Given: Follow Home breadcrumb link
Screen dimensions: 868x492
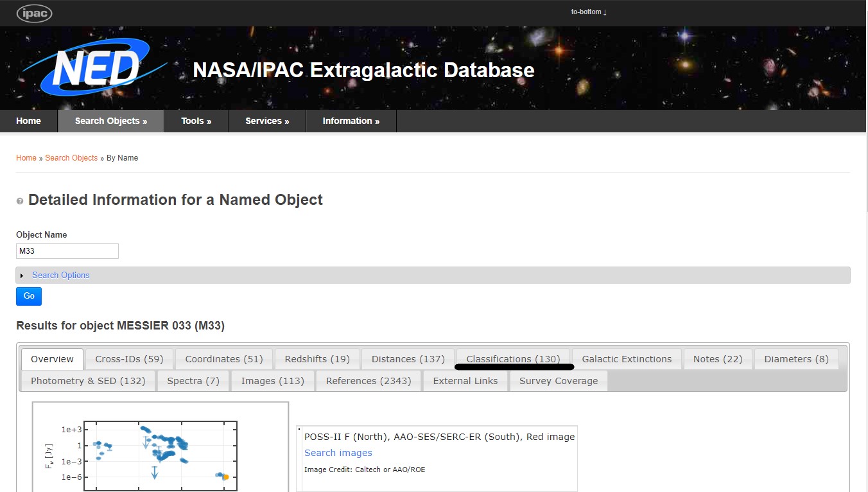Looking at the screenshot, I should point(26,158).
